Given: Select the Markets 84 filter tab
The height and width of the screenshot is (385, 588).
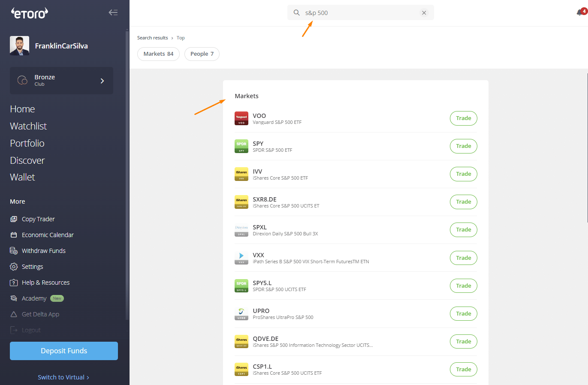Looking at the screenshot, I should pyautogui.click(x=158, y=54).
